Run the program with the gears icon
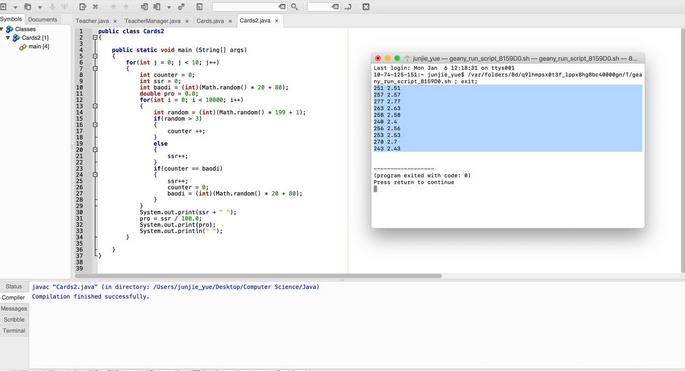Viewport: 685px width, 371px height. [x=181, y=7]
